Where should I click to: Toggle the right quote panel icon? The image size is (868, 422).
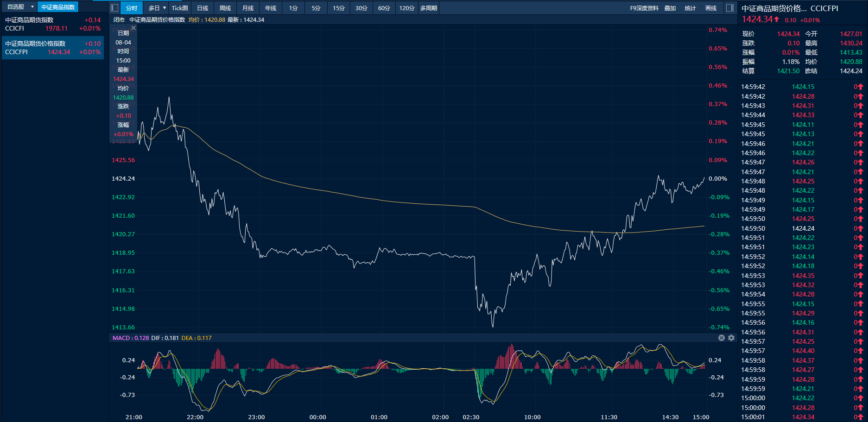(729, 8)
